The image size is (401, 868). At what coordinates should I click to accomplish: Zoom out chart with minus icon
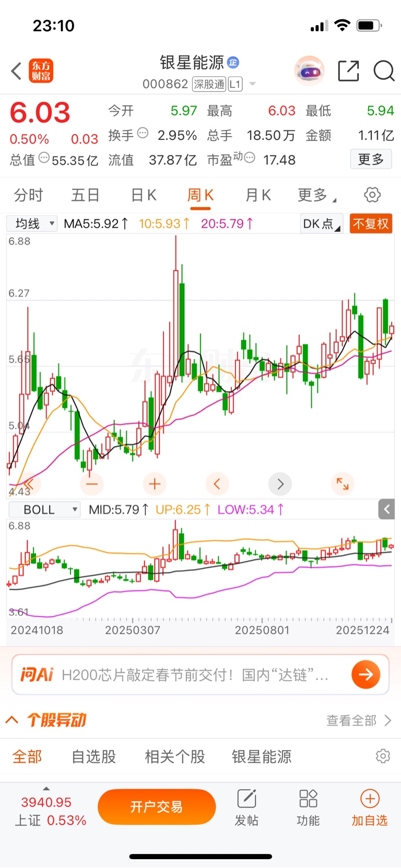click(92, 484)
